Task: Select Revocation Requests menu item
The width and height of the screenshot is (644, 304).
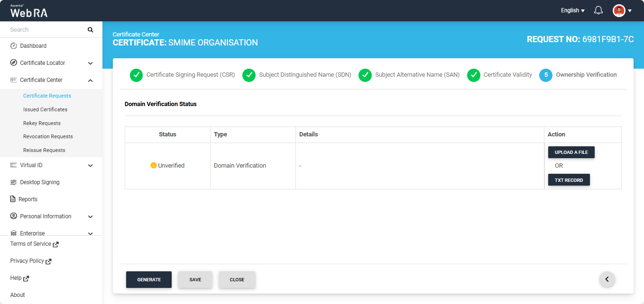Action: [x=48, y=136]
